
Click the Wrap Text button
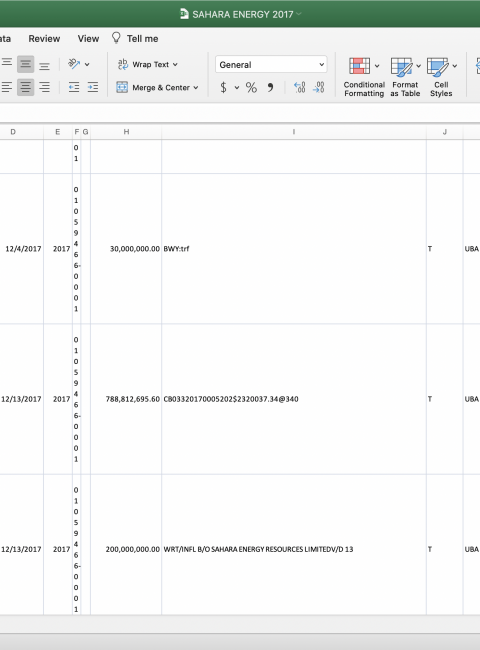tap(143, 64)
